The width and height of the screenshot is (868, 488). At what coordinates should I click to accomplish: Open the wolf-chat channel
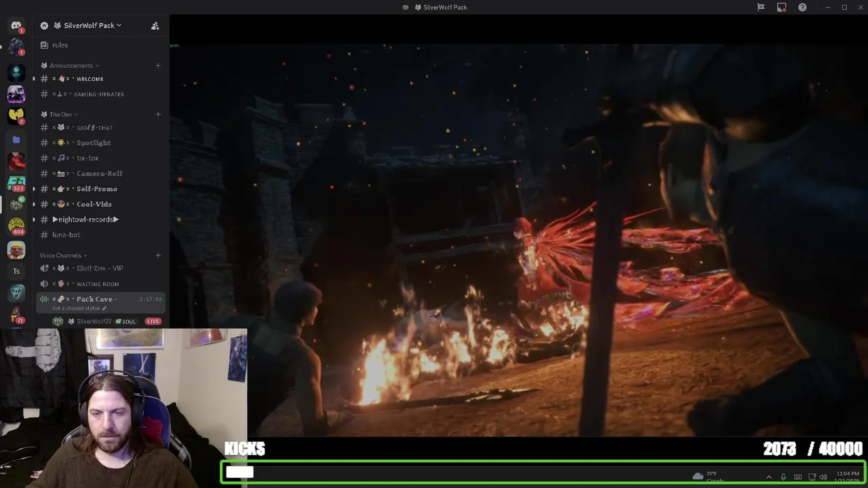pyautogui.click(x=100, y=127)
